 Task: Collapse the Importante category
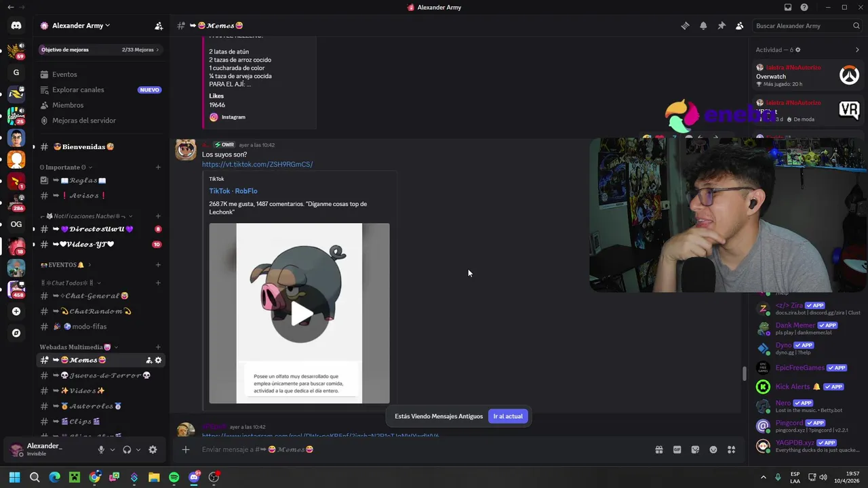pyautogui.click(x=66, y=167)
